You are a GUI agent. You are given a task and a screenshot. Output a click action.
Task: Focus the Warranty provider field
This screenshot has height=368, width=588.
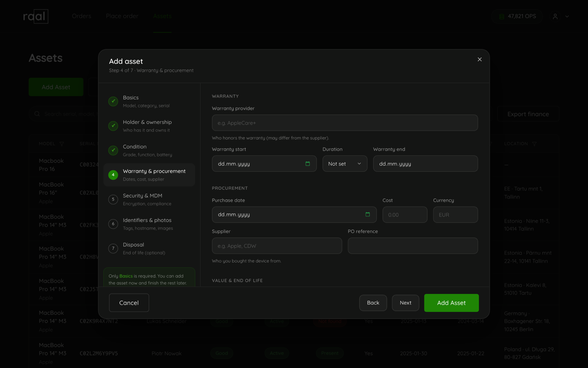tap(345, 123)
